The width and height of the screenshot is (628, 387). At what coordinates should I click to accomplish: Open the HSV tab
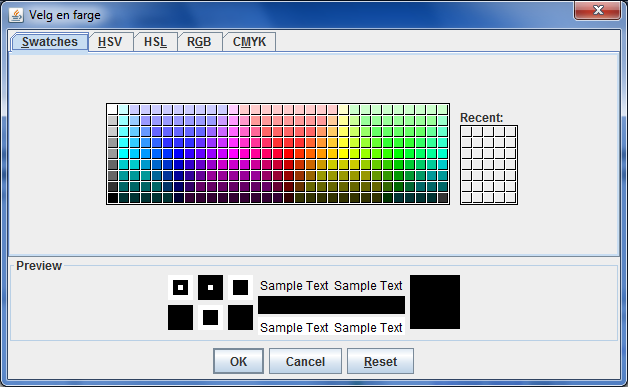tap(110, 42)
